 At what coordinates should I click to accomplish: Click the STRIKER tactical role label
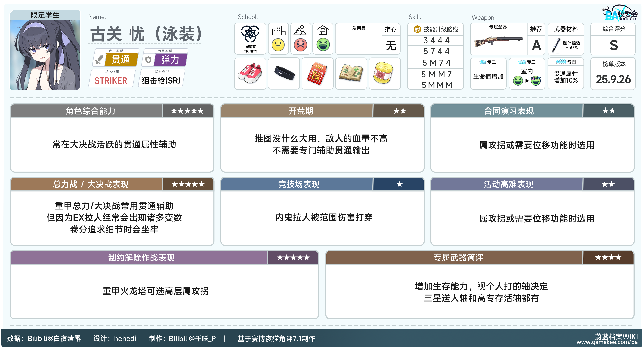pos(111,81)
